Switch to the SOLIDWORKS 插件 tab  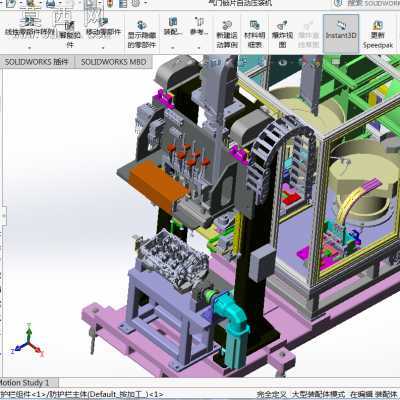[36, 62]
